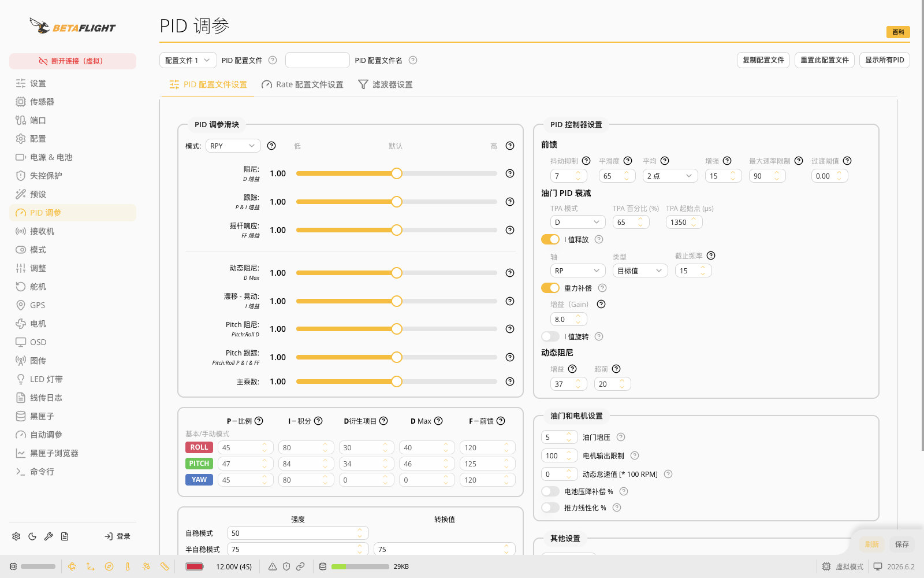Open the 图传 video transmitter icon
The height and width of the screenshot is (578, 924).
click(21, 361)
